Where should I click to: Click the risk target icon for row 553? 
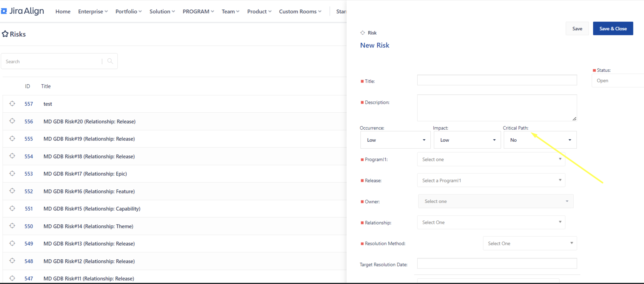[12, 173]
